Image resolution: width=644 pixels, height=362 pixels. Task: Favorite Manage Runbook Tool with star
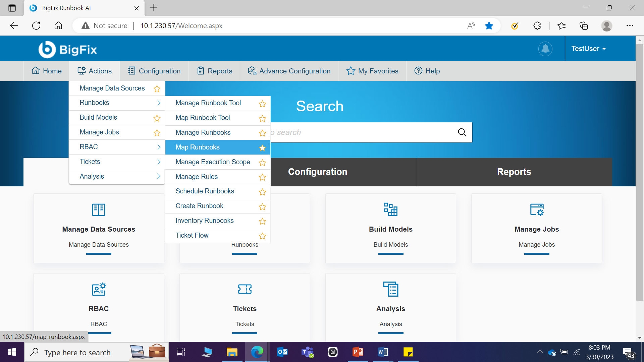262,104
